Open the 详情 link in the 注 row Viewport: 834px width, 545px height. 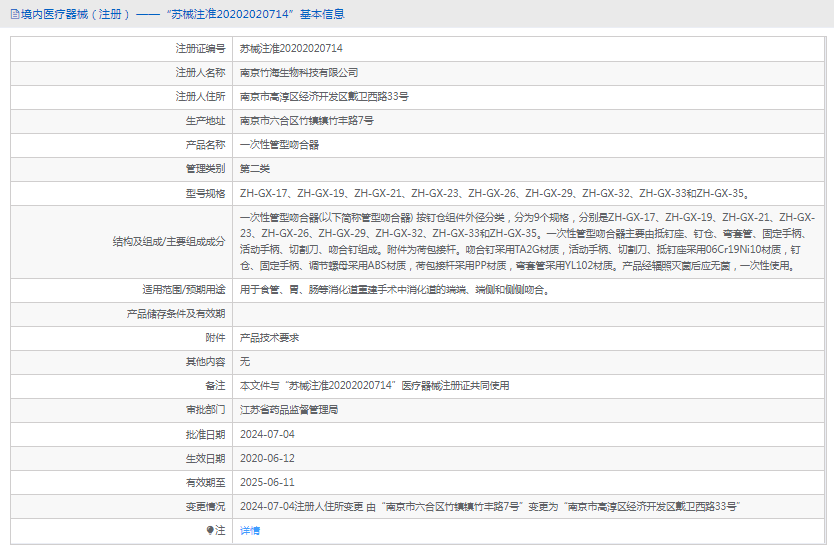pos(250,530)
